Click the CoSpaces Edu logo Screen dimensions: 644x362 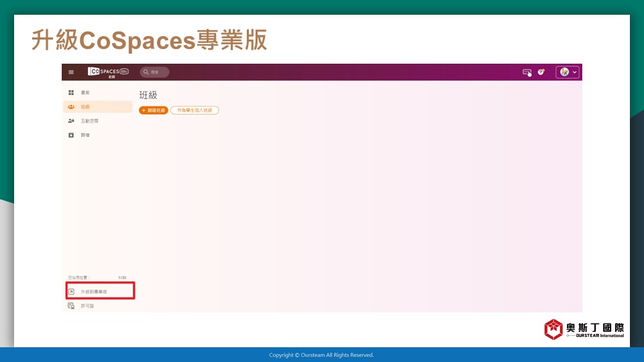(108, 72)
